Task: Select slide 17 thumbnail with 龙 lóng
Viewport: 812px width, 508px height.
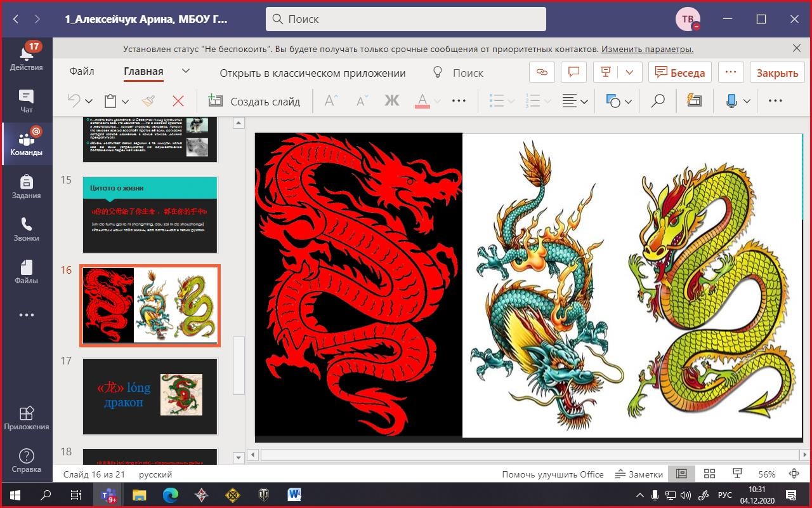Action: [x=150, y=396]
